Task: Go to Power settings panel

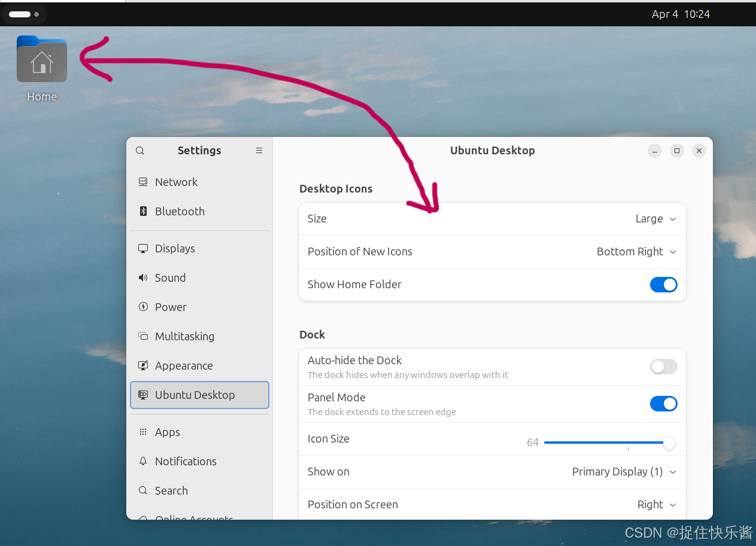Action: click(199, 307)
